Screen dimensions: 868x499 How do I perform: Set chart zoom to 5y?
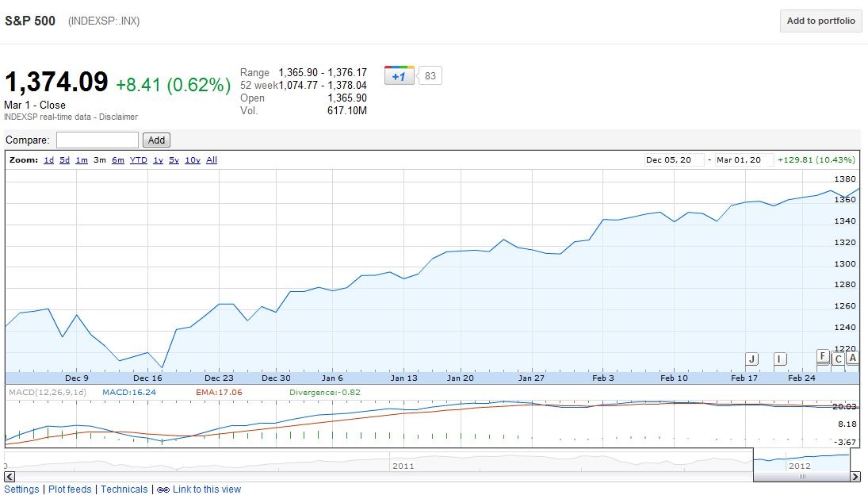pyautogui.click(x=174, y=160)
